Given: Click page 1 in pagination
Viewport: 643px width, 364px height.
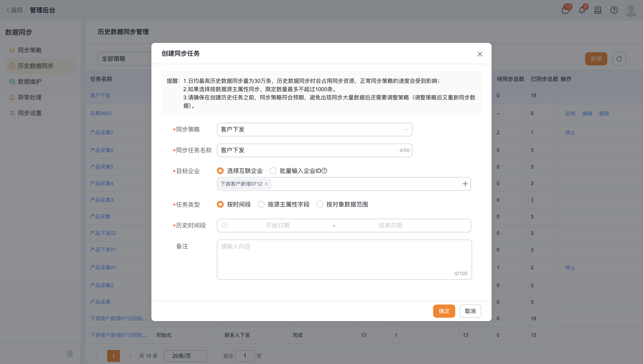Looking at the screenshot, I should 113,356.
